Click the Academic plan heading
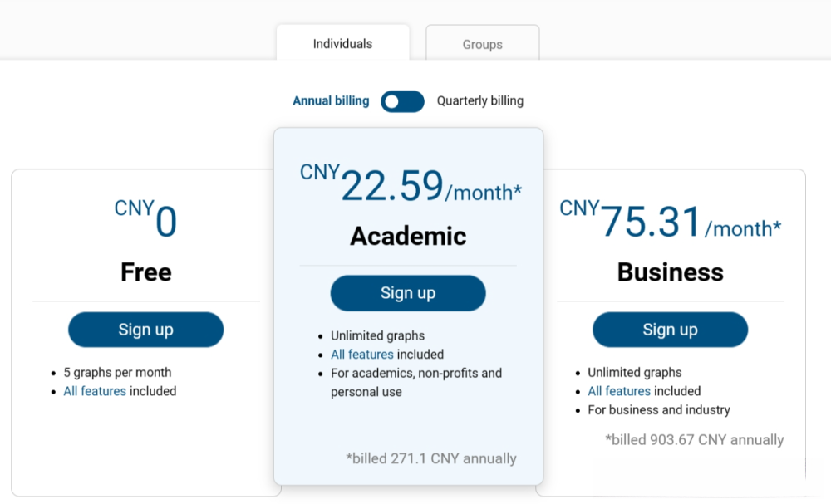Screen dimensions: 831x504 tap(408, 236)
